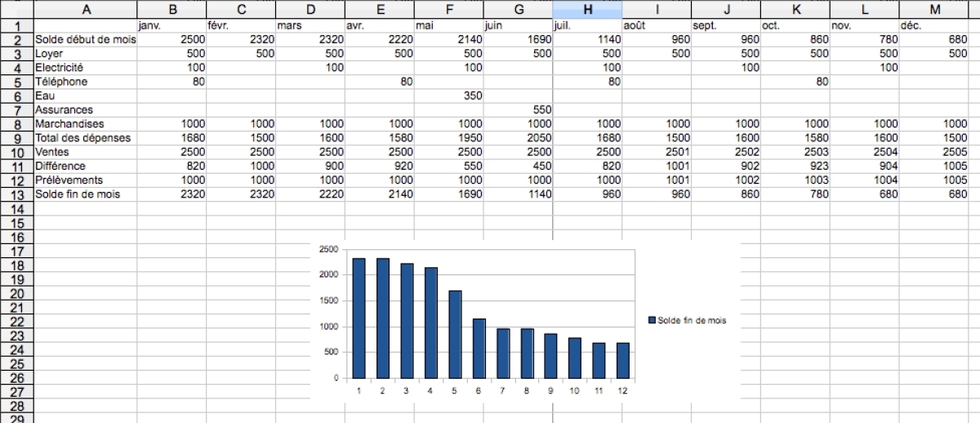
Task: Click janv. Téléphone value 80
Action: tap(171, 82)
